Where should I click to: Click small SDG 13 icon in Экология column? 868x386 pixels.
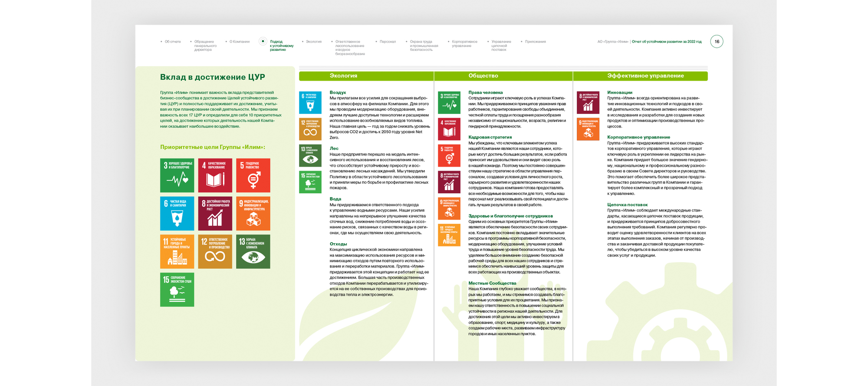pyautogui.click(x=310, y=155)
